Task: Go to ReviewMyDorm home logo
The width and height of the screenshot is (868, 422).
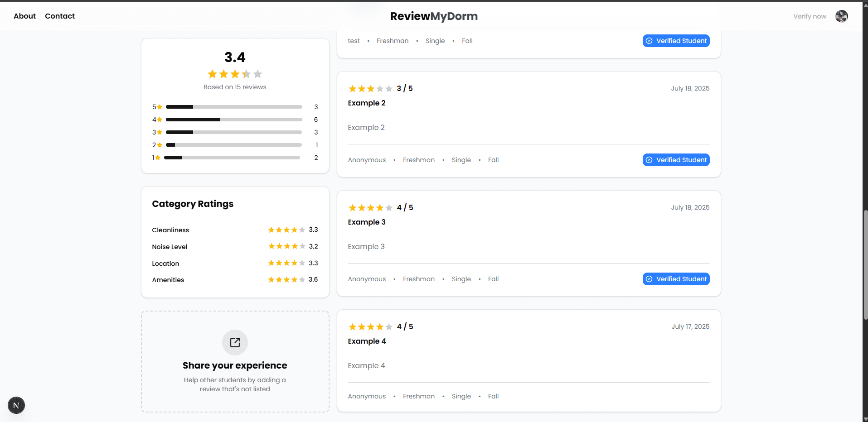Action: (x=434, y=16)
